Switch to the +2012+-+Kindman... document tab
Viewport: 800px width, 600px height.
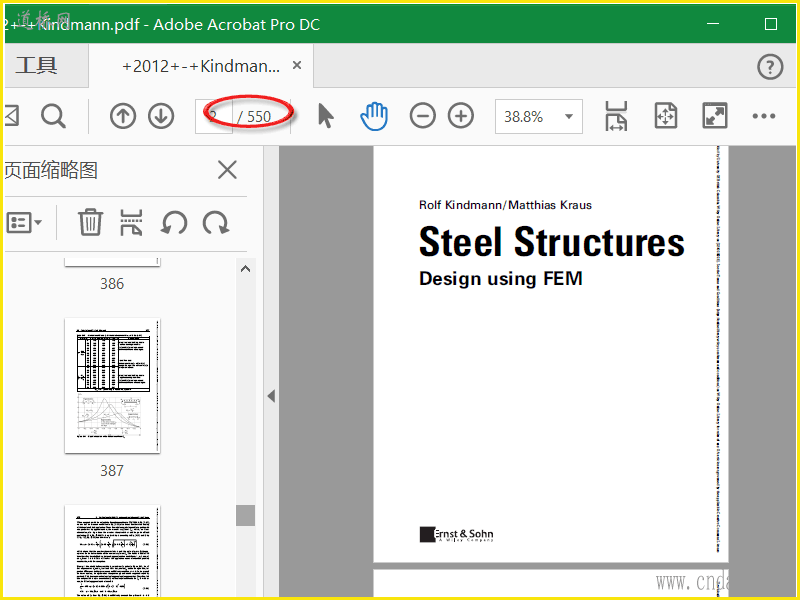201,66
